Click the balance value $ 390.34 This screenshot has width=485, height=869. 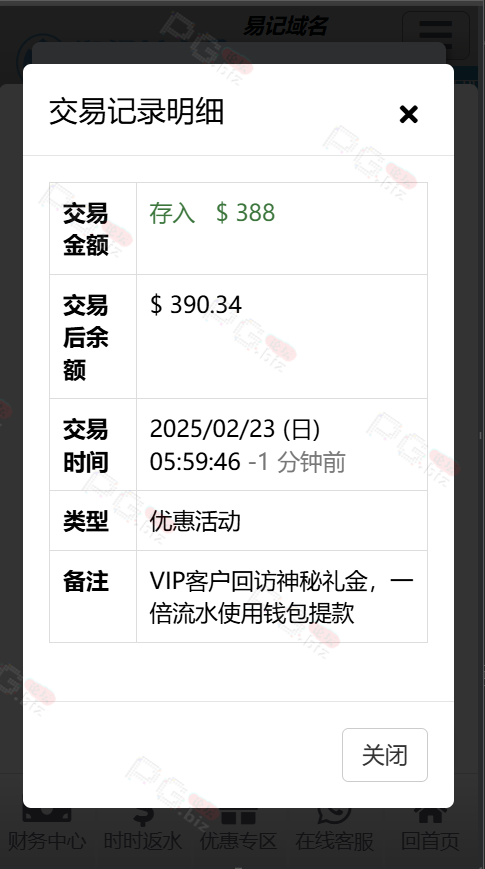point(196,305)
